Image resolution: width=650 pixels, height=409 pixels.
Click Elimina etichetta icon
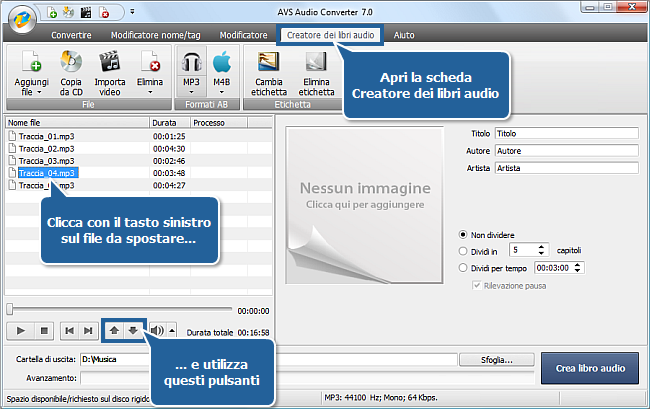317,62
